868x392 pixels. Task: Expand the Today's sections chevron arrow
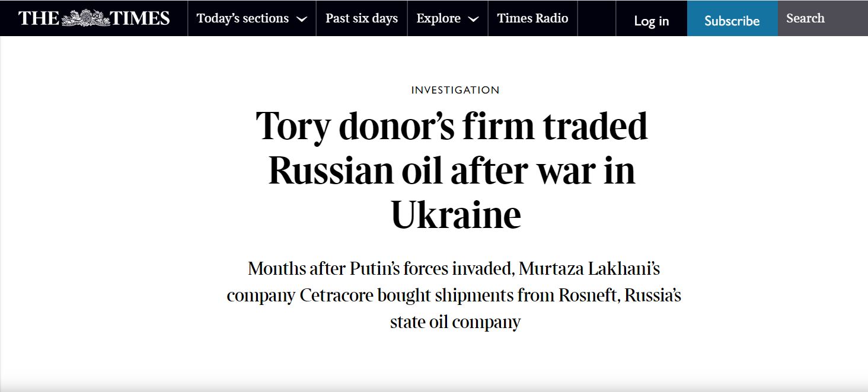301,19
